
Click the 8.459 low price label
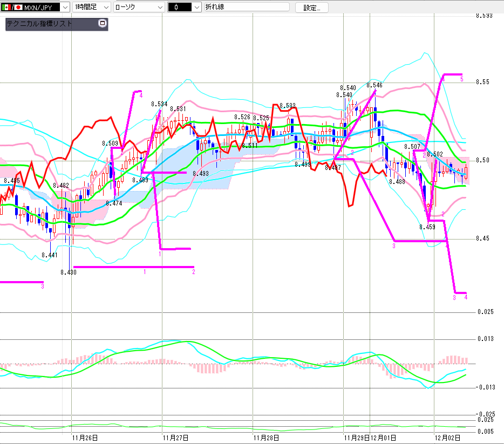(427, 227)
